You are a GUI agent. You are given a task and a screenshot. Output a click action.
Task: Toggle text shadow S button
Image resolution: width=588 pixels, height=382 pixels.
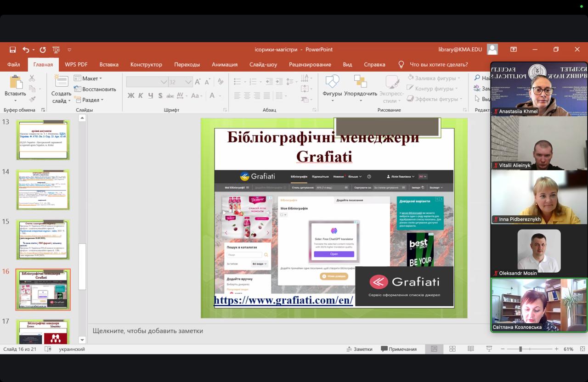pos(160,95)
